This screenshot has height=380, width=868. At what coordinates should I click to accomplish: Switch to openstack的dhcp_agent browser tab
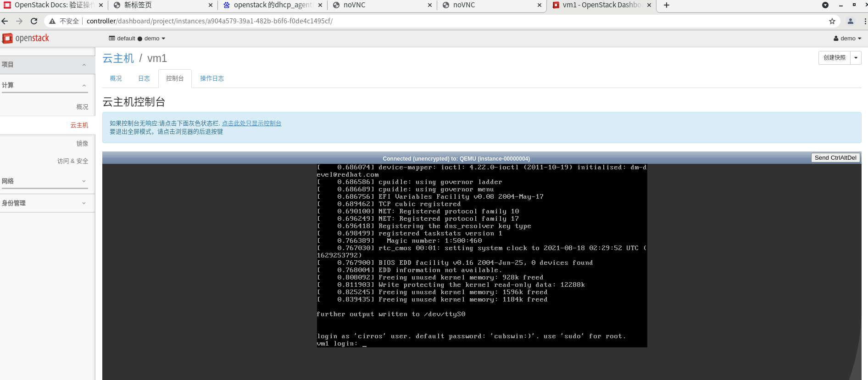coord(273,5)
